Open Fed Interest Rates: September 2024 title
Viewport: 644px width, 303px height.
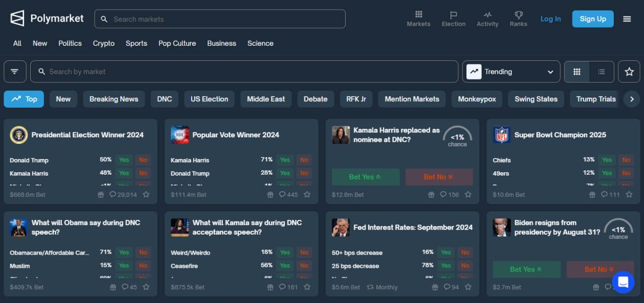(413, 228)
